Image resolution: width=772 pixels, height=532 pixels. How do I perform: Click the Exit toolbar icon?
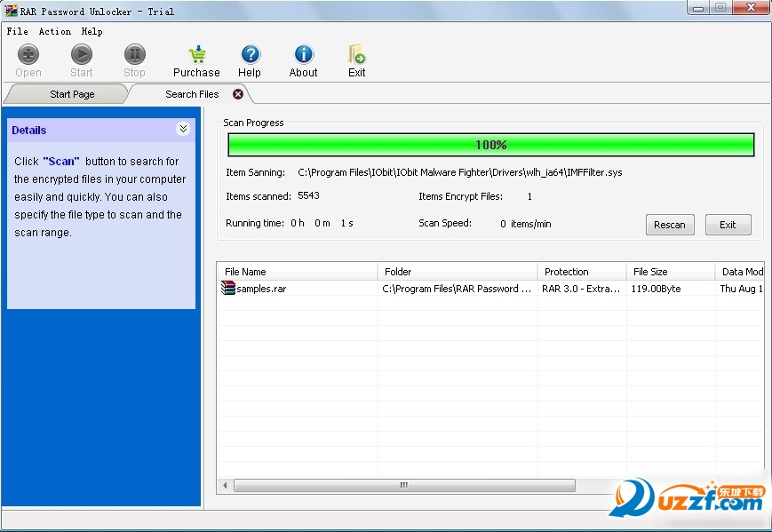click(x=356, y=55)
